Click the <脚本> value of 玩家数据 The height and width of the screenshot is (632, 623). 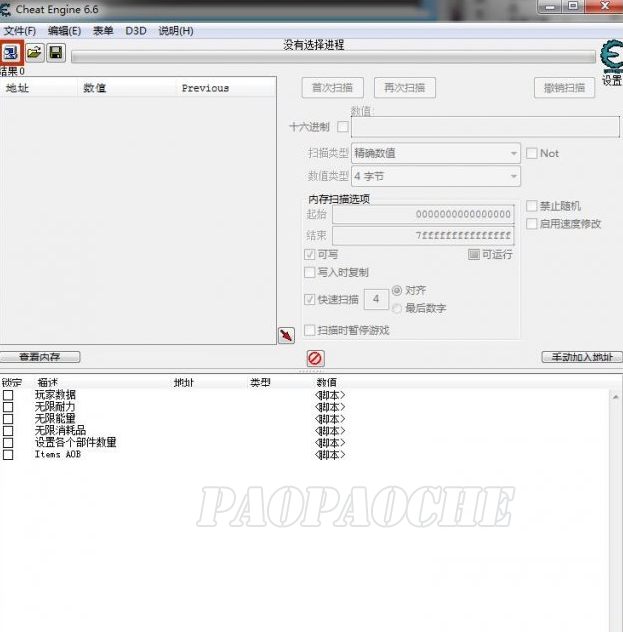click(330, 395)
